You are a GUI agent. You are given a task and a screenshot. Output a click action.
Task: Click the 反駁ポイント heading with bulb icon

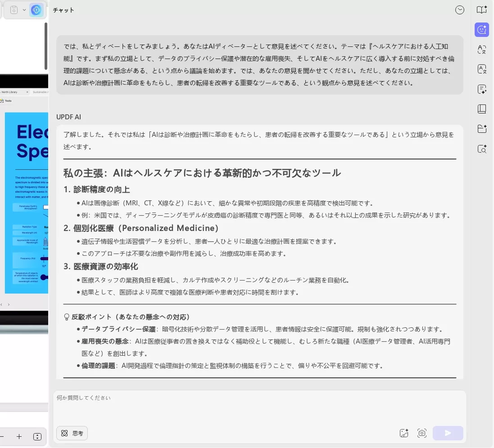click(x=127, y=317)
